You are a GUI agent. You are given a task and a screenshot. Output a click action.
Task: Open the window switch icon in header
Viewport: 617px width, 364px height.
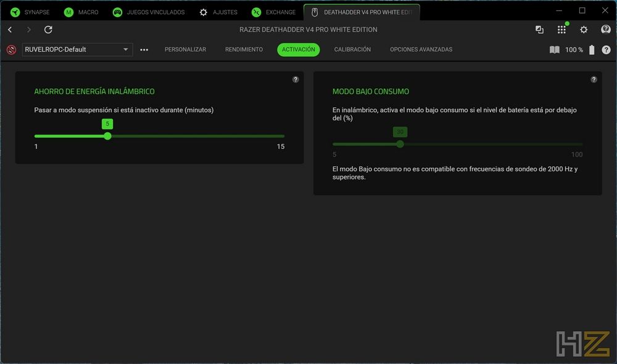coord(539,30)
